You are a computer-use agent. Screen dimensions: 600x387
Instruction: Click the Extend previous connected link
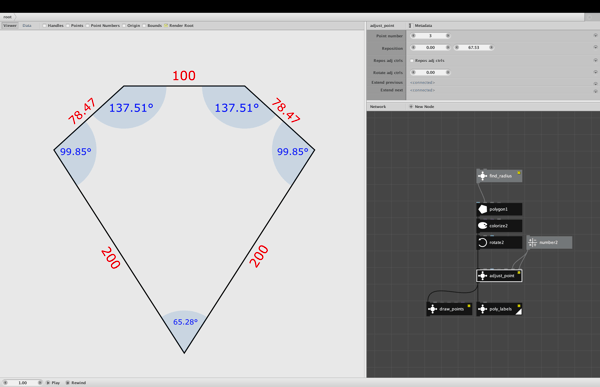(422, 82)
